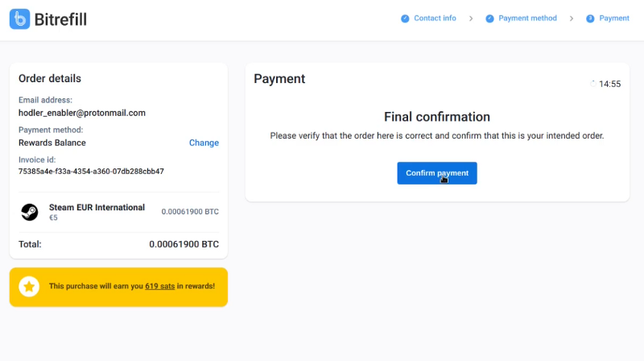Click the Payment step number icon
The width and height of the screenshot is (644, 361).
click(590, 19)
